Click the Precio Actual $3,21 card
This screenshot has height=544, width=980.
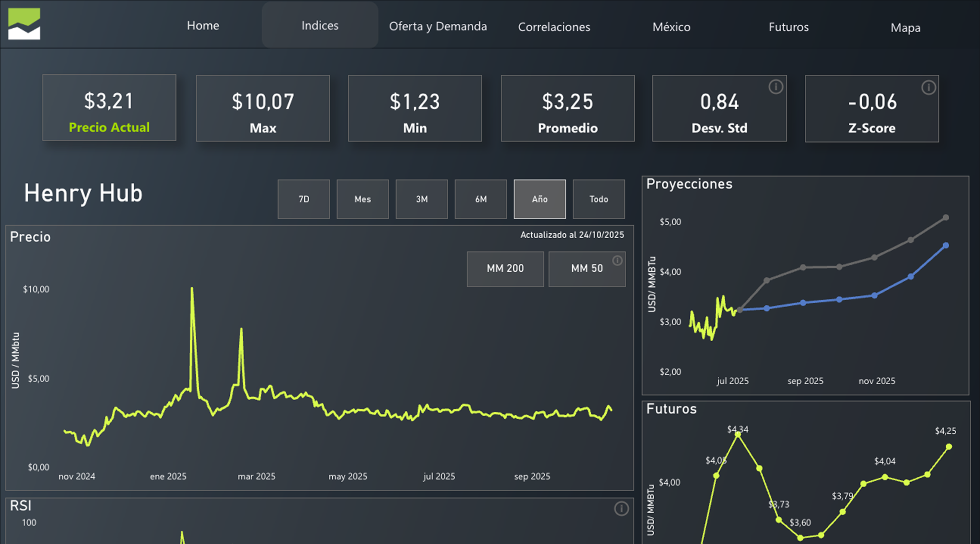[109, 108]
